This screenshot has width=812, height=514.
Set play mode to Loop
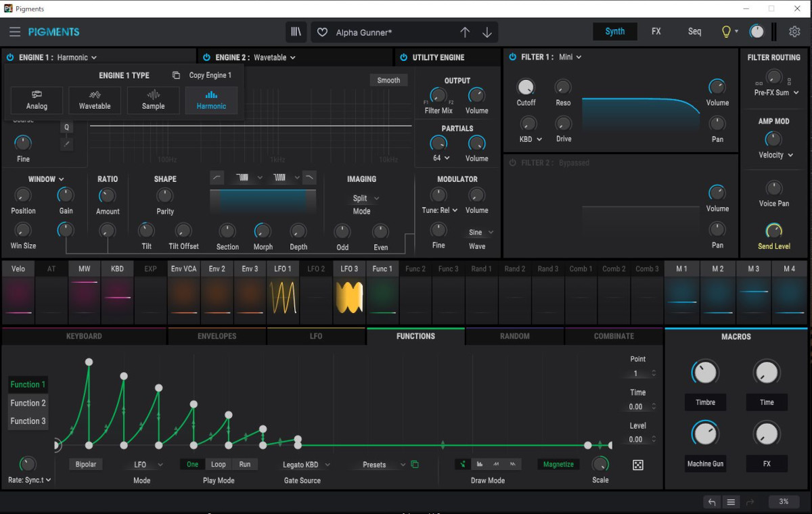point(218,465)
